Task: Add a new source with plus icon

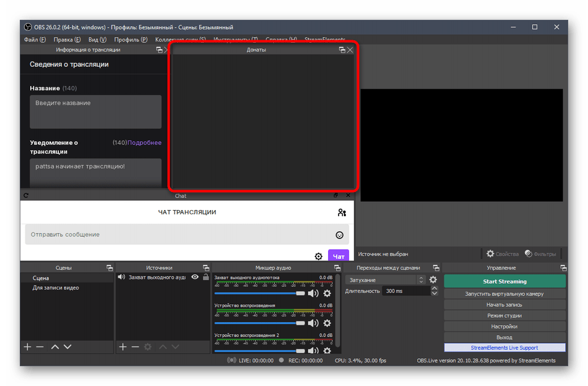Action: (x=123, y=347)
